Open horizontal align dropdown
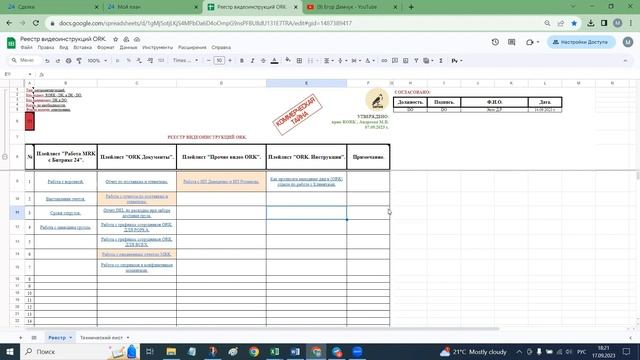This screenshot has width=640, height=360. pyautogui.click(x=329, y=60)
